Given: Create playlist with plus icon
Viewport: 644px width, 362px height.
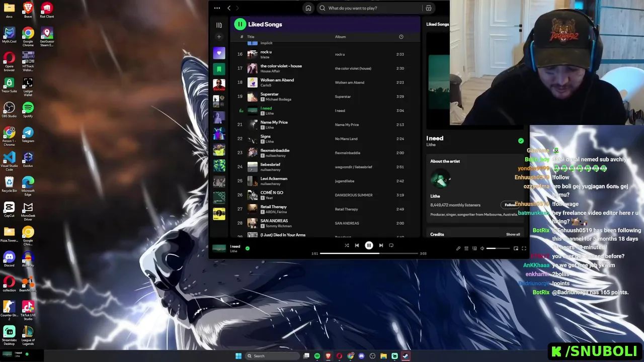Looking at the screenshot, I should click(219, 37).
